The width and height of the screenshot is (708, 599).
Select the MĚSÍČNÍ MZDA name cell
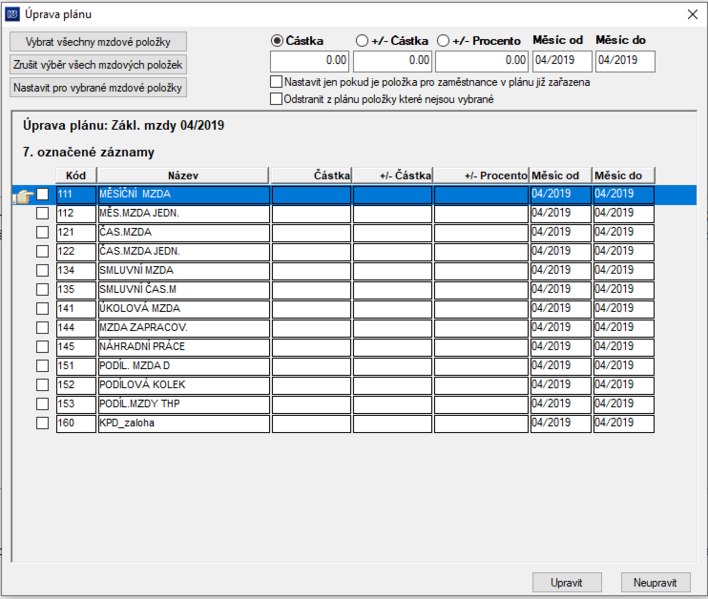pyautogui.click(x=184, y=195)
